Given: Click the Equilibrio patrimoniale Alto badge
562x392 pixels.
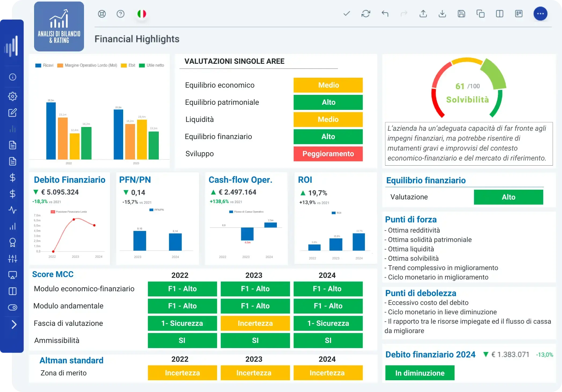Looking at the screenshot, I should click(328, 102).
